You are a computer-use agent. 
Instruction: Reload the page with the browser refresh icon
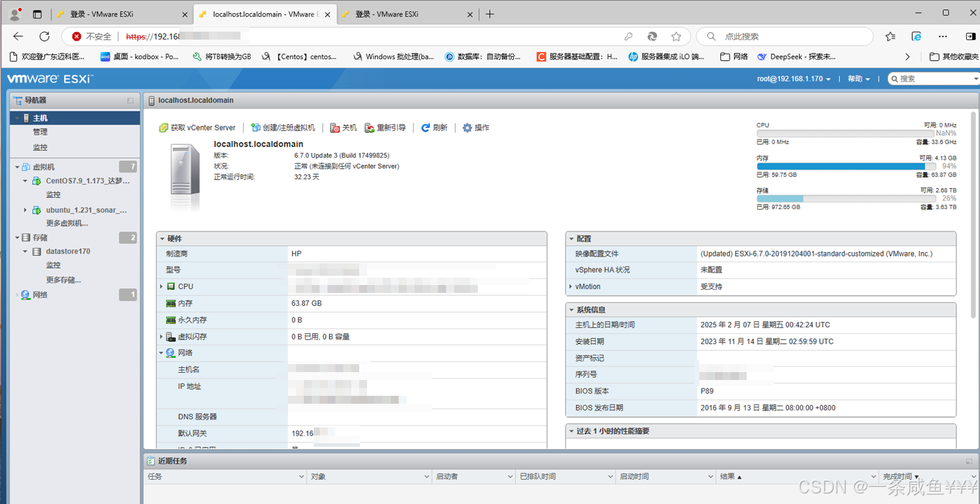44,36
